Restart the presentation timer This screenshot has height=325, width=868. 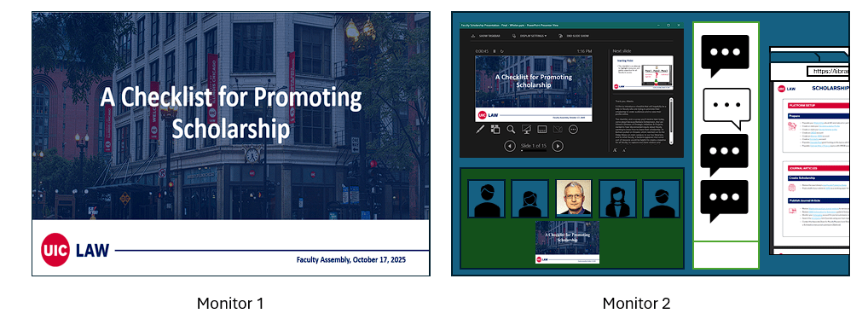502,51
